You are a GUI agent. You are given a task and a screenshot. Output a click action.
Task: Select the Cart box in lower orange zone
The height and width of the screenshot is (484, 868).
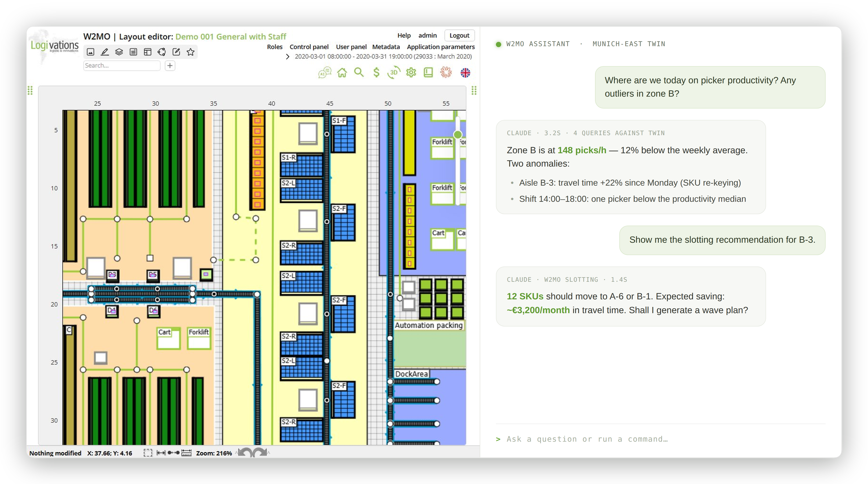168,338
